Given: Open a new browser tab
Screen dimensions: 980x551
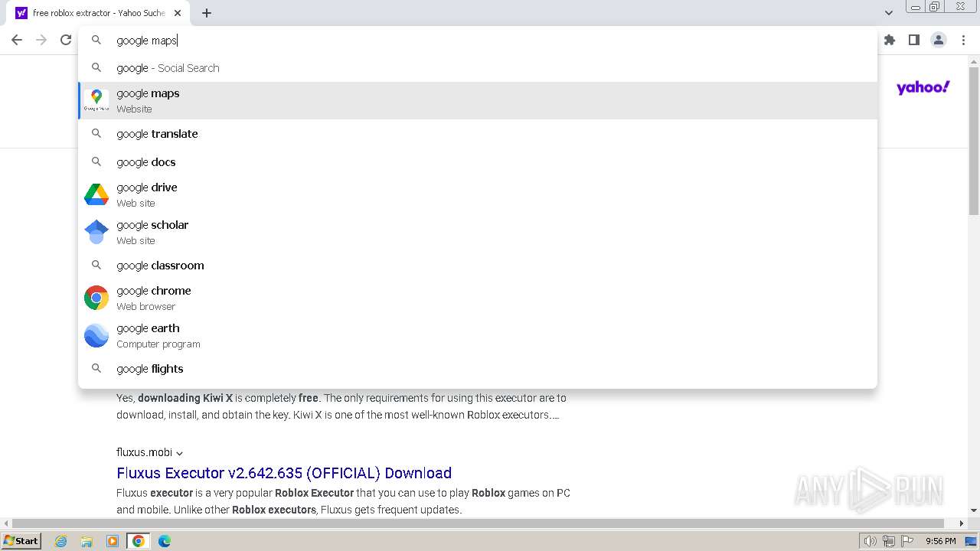Looking at the screenshot, I should click(207, 13).
